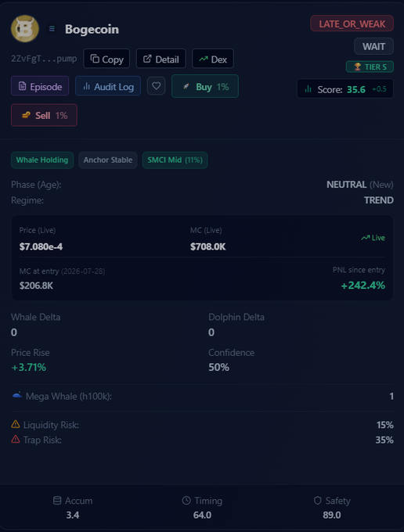Click the LATE_OR_WEAK status badge

point(352,23)
